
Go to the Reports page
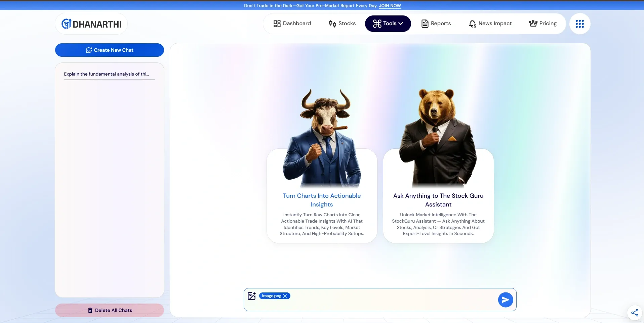436,24
